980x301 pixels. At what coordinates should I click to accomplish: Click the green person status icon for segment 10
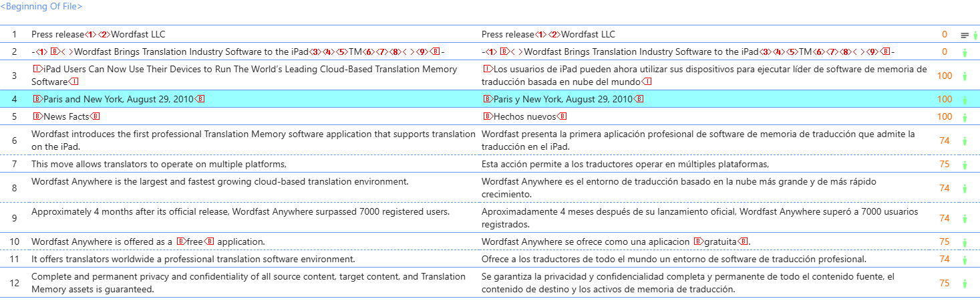point(964,242)
